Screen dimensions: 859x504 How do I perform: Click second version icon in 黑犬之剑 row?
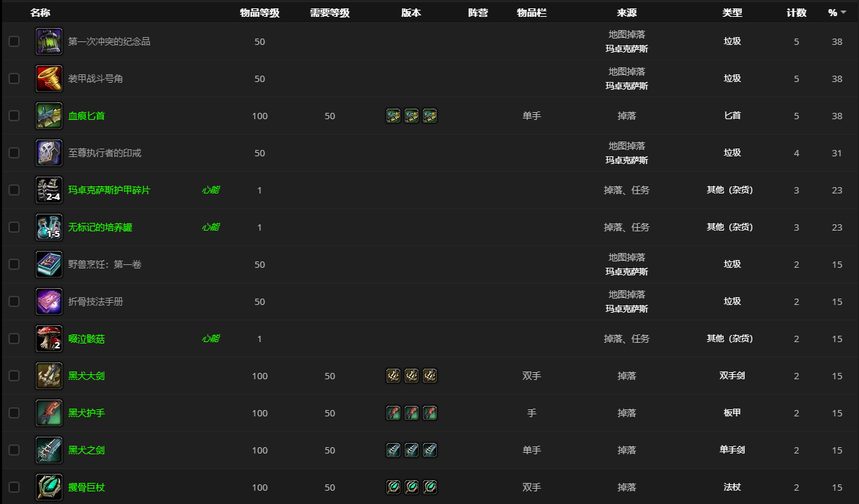(x=412, y=450)
